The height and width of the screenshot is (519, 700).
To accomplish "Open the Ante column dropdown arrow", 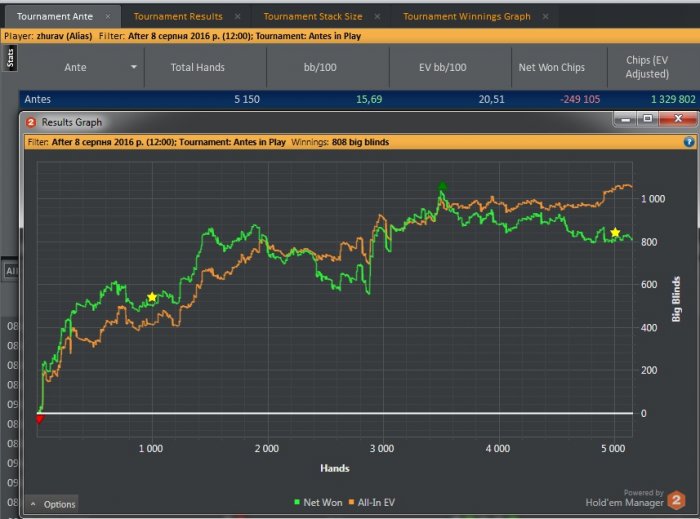I will [134, 68].
